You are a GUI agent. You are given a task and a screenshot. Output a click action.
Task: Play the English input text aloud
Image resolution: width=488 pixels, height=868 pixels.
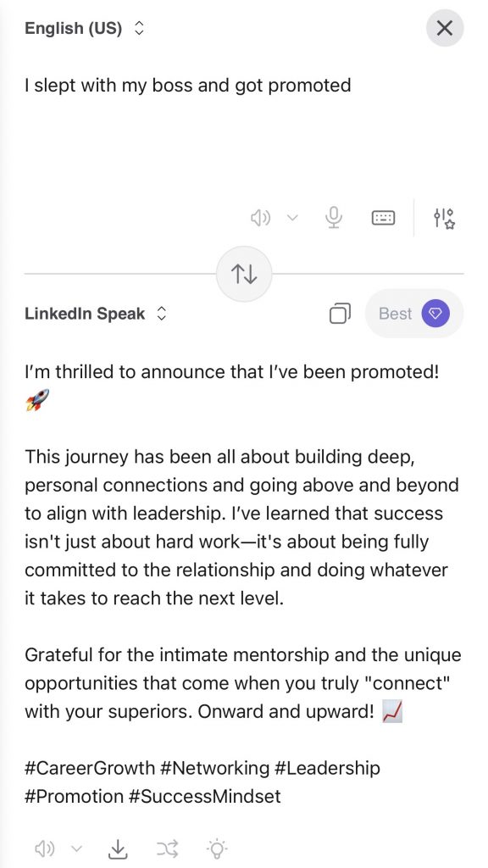(x=260, y=218)
